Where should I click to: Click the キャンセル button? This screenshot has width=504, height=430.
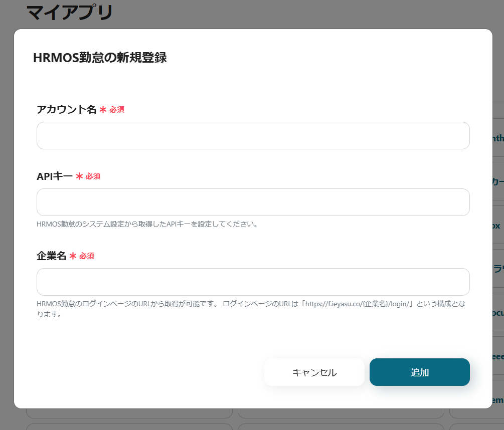[x=314, y=372]
